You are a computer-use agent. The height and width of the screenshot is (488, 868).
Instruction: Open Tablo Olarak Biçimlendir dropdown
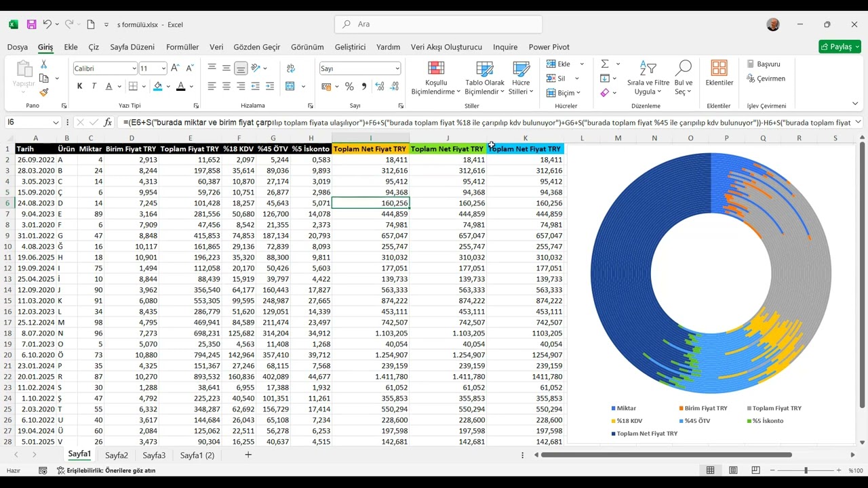484,78
